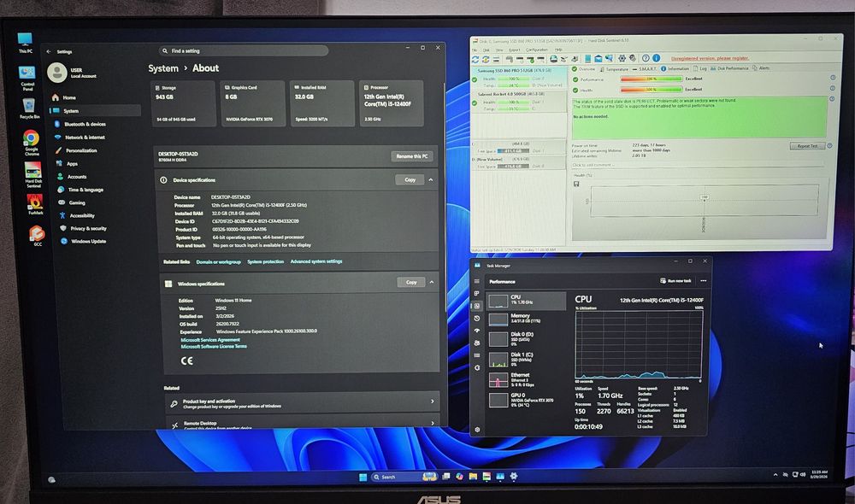Viewport: 855px width, 504px height.
Task: Open Recycle Bin on the desktop
Action: click(x=29, y=108)
